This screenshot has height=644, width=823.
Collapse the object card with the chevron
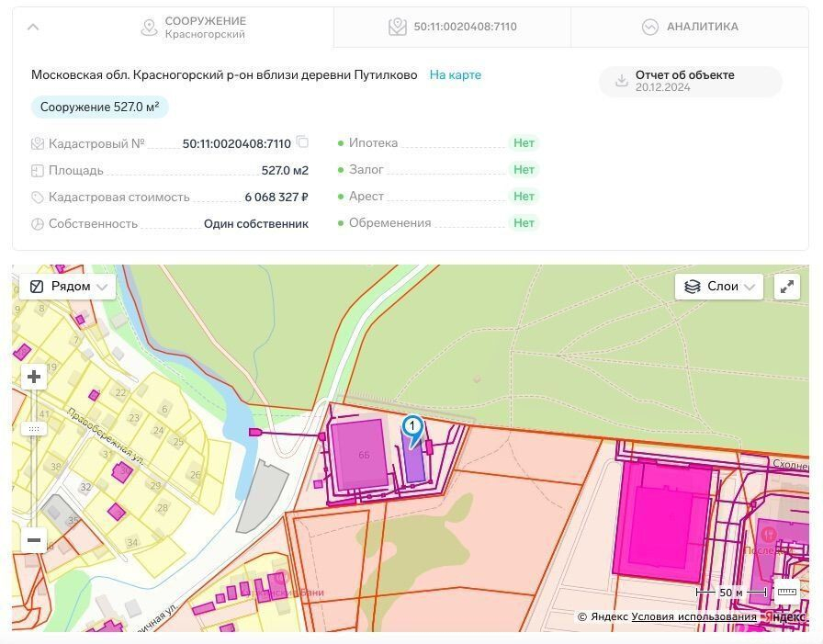pos(33,27)
